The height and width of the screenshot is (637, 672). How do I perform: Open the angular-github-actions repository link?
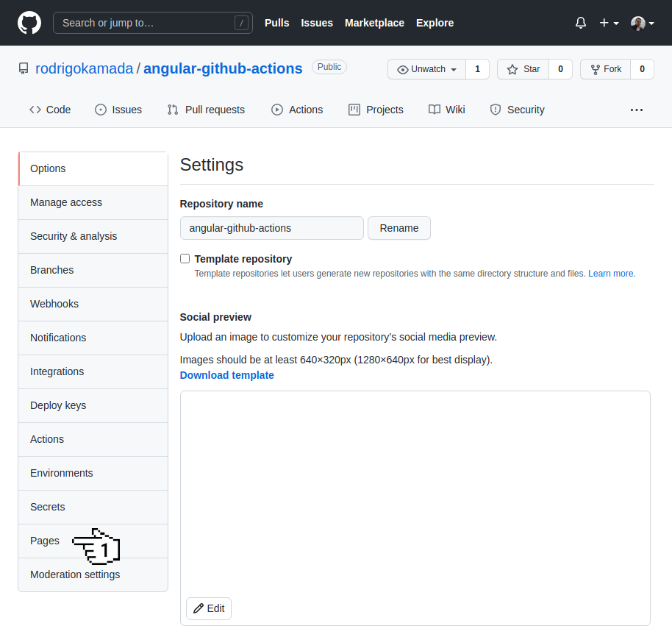coord(223,68)
